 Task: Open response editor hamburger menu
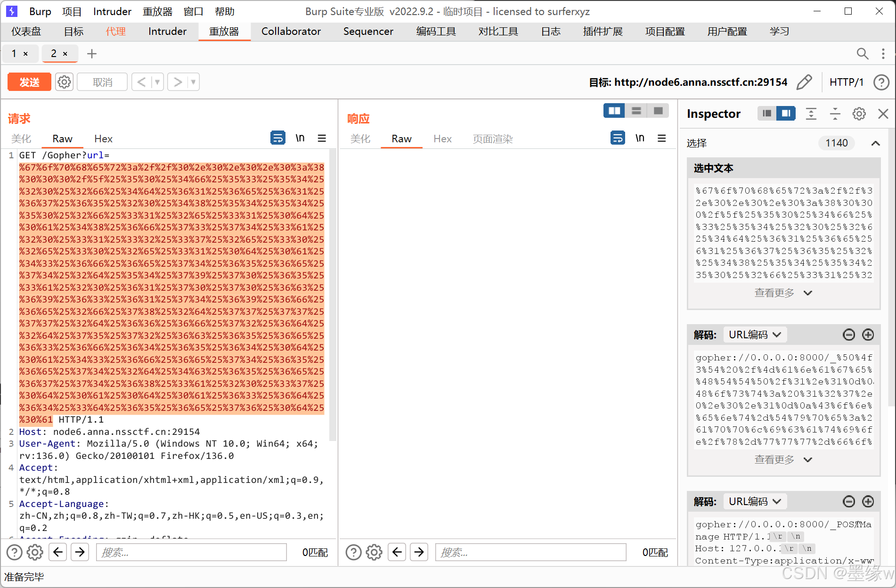(662, 138)
